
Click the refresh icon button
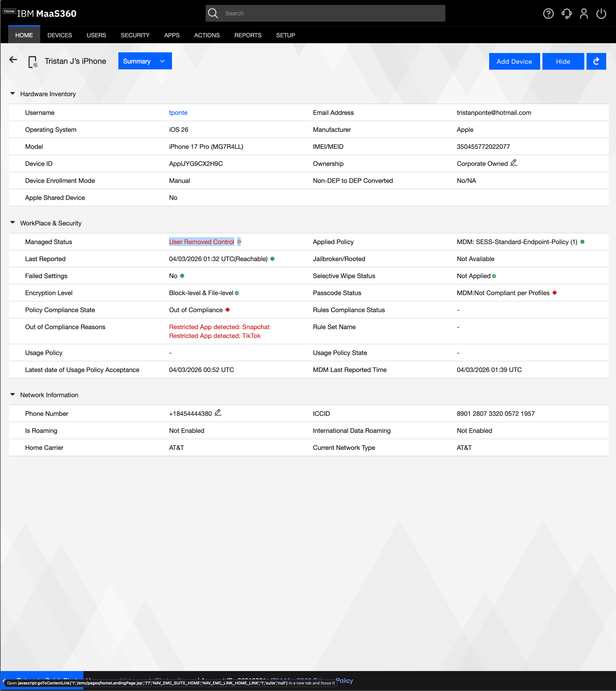tap(596, 61)
